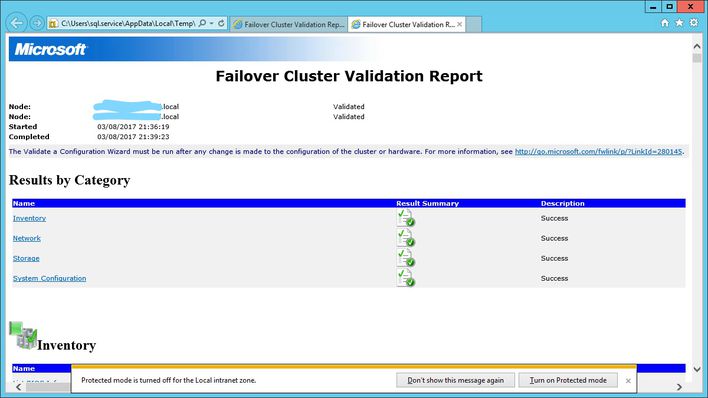This screenshot has width=708, height=398.
Task: Click 'Success' text in the Network row
Action: pyautogui.click(x=554, y=238)
